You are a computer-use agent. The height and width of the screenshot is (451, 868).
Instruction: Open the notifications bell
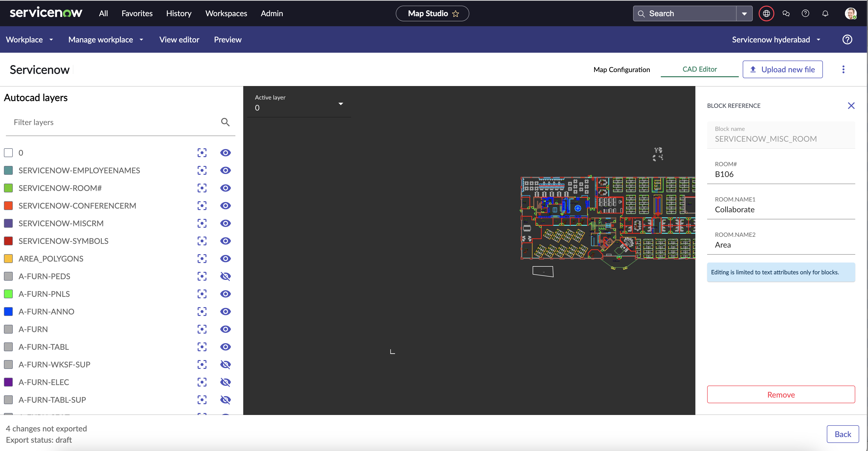coord(825,13)
